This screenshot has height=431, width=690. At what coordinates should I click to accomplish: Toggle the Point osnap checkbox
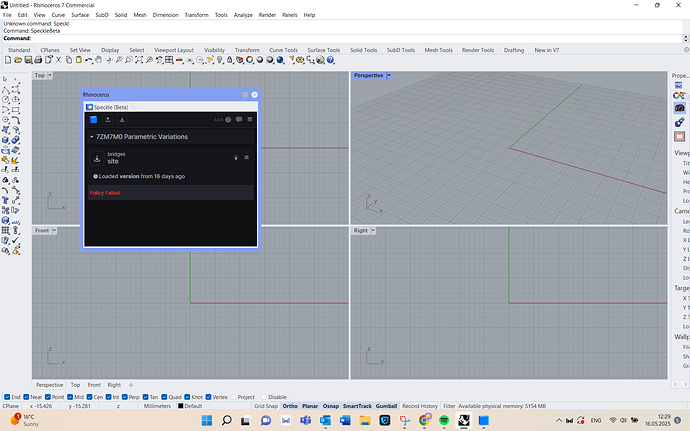48,397
